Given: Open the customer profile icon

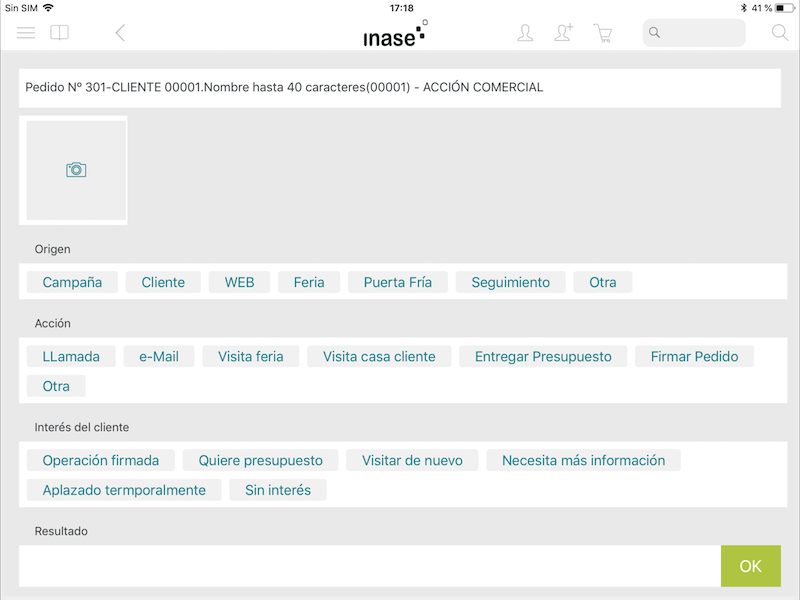Looking at the screenshot, I should pyautogui.click(x=525, y=33).
